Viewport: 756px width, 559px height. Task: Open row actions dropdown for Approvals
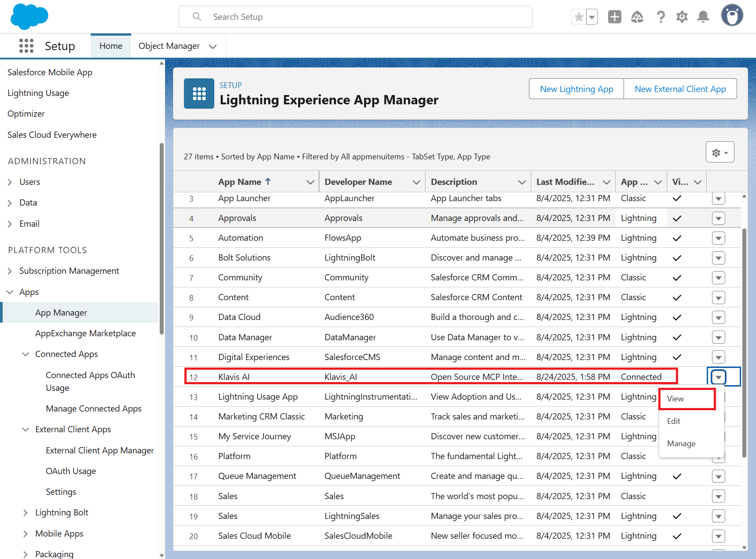[x=718, y=218]
